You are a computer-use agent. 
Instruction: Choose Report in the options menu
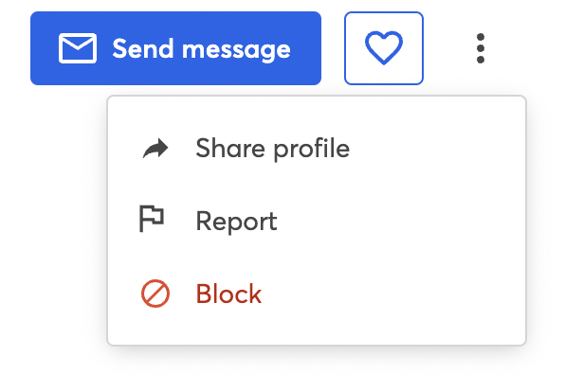pyautogui.click(x=317, y=221)
